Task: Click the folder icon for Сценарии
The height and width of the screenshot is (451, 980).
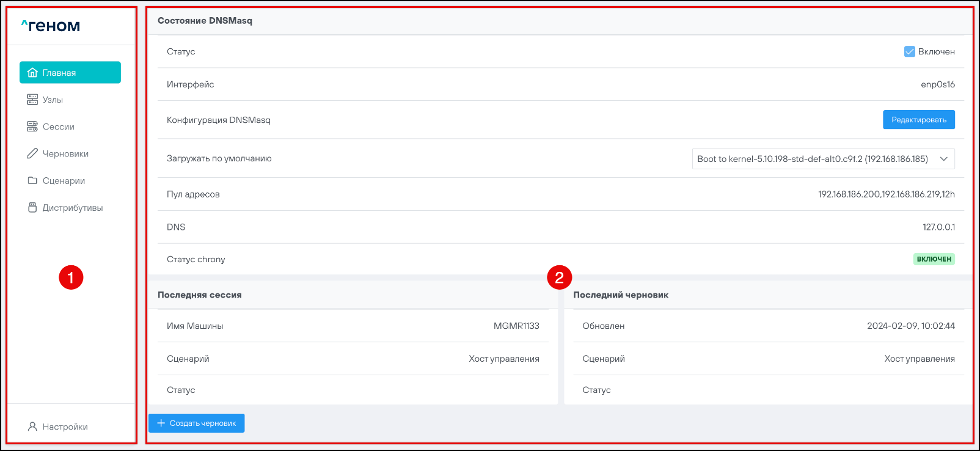Action: coord(32,180)
